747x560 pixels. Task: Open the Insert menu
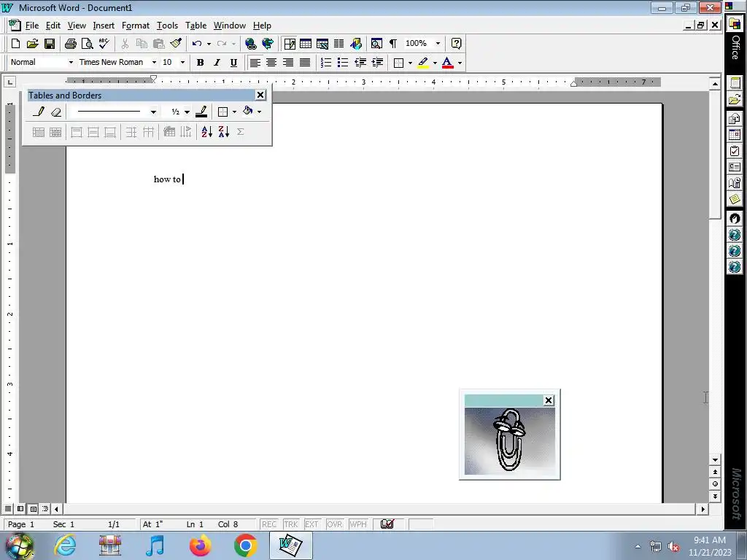click(x=104, y=26)
